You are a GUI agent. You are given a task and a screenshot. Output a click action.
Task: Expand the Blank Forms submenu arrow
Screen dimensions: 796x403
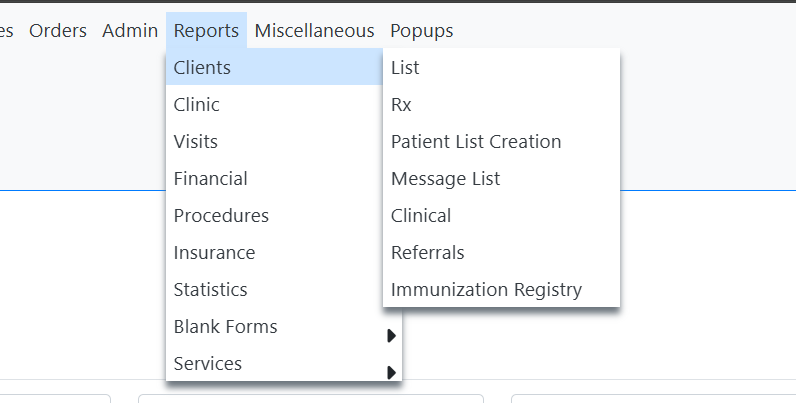click(392, 336)
